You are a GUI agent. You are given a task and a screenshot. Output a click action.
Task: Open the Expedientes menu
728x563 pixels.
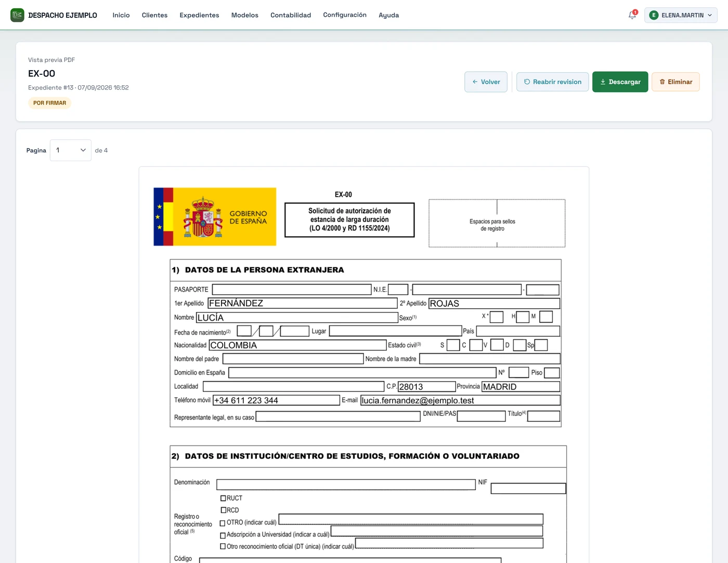pyautogui.click(x=199, y=15)
